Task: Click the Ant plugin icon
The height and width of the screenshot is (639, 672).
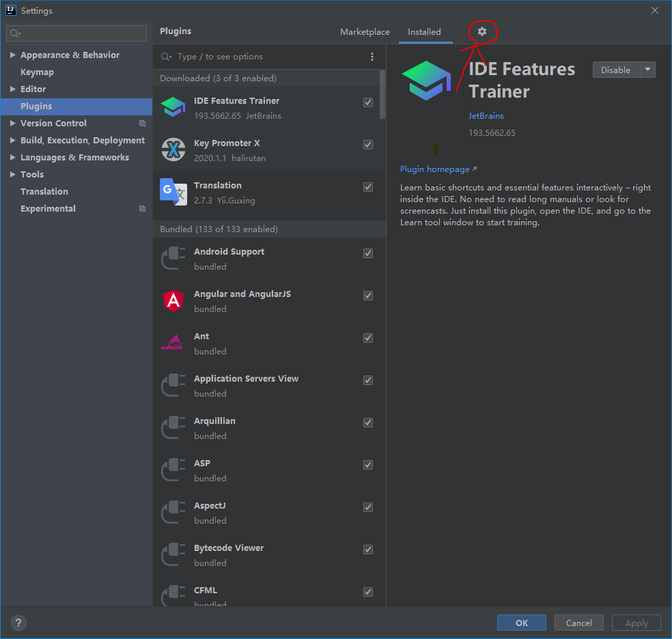Action: click(x=173, y=343)
